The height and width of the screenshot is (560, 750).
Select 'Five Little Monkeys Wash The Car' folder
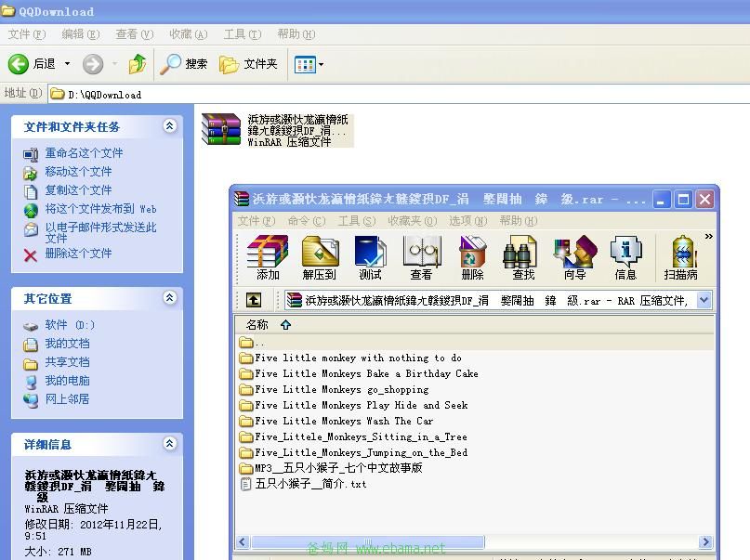(x=336, y=421)
